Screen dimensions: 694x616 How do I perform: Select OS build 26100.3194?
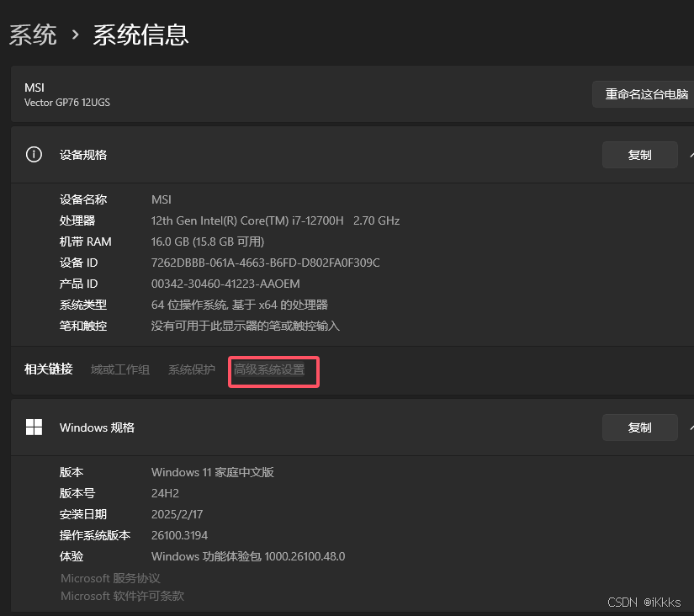[179, 535]
